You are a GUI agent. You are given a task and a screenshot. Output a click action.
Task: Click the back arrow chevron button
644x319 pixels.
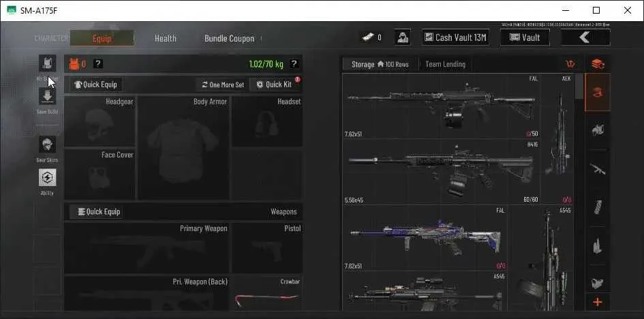pos(585,37)
